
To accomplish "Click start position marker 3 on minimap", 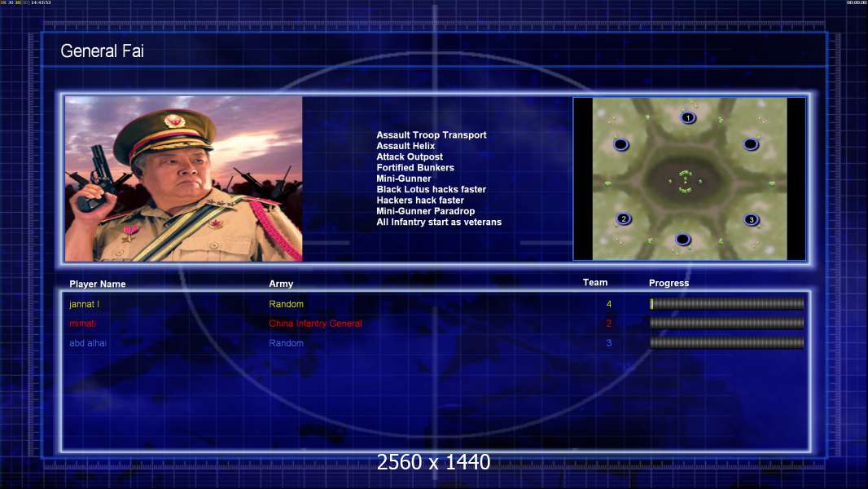I will click(x=752, y=219).
